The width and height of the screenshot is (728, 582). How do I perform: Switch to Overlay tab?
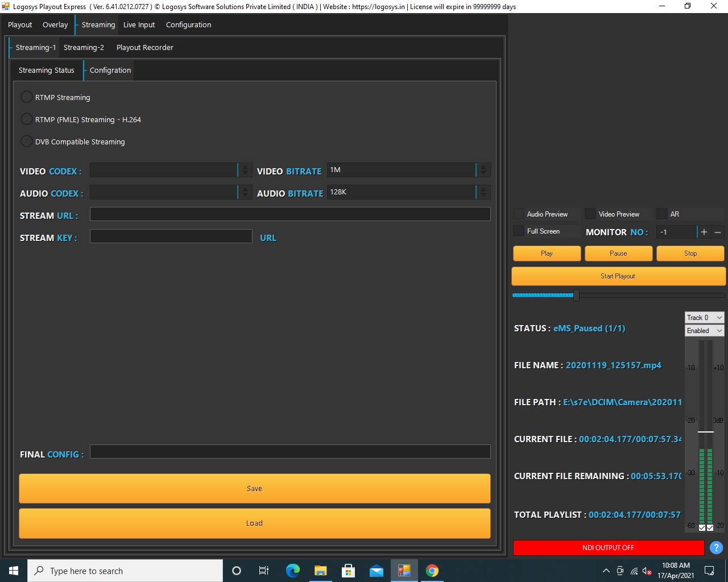55,24
